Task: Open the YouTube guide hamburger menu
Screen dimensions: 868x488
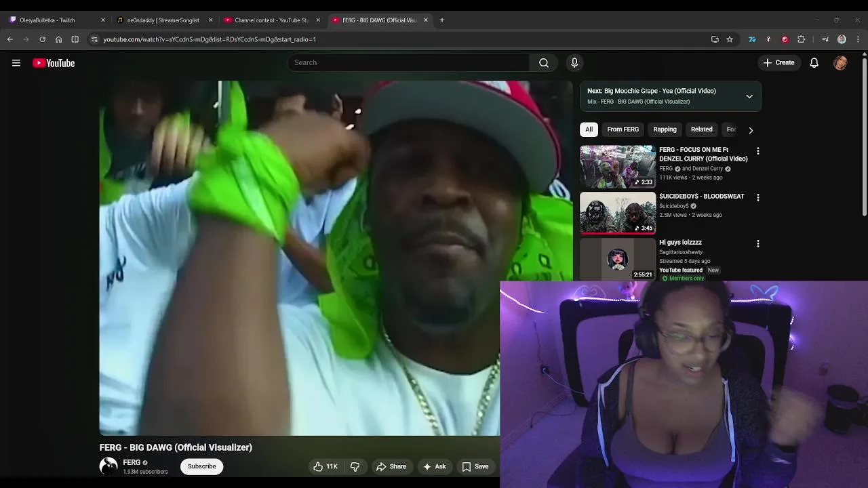Action: pos(16,63)
